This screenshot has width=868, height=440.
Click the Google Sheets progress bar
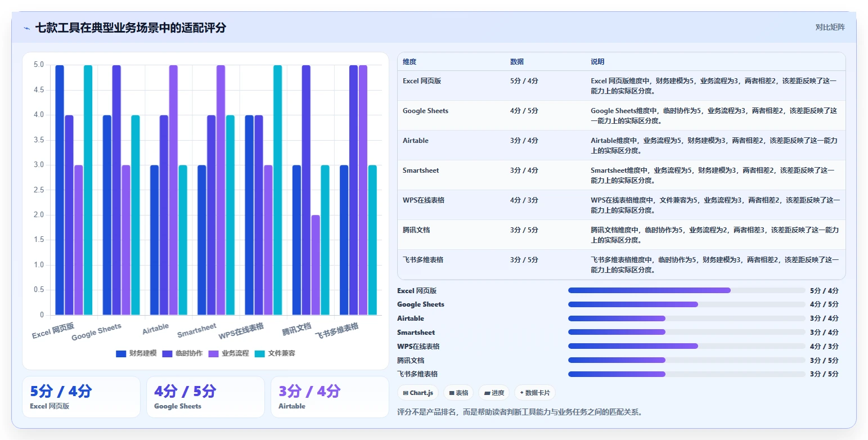coord(687,304)
